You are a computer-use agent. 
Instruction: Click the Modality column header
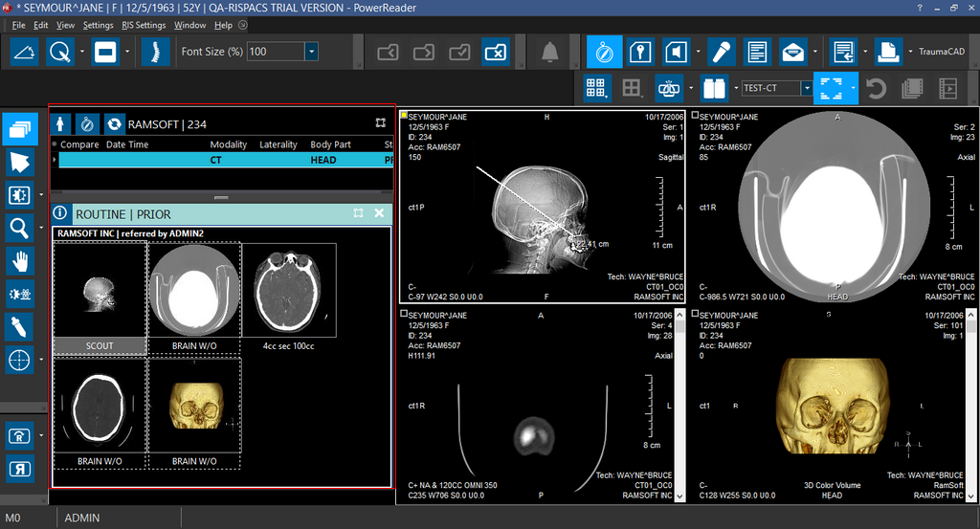(229, 144)
